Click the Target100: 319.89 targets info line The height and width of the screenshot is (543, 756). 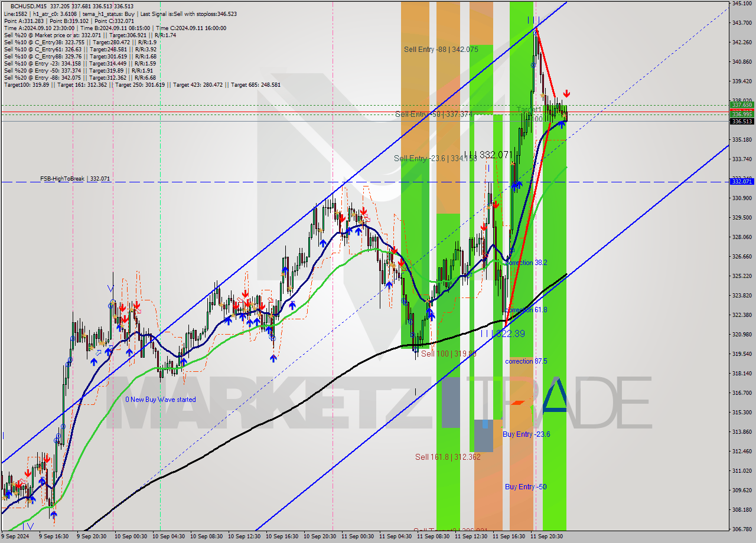tap(142, 85)
